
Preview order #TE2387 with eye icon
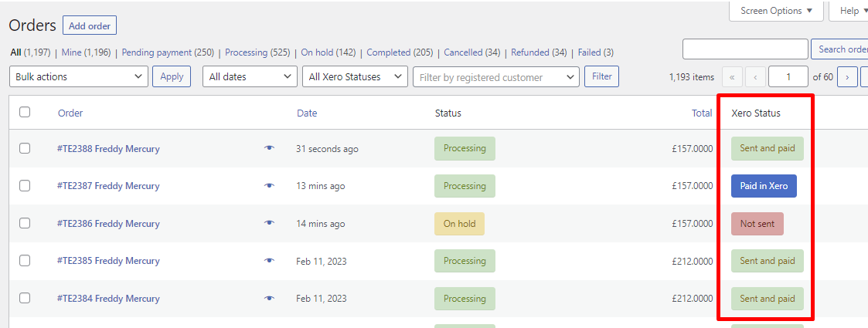269,186
